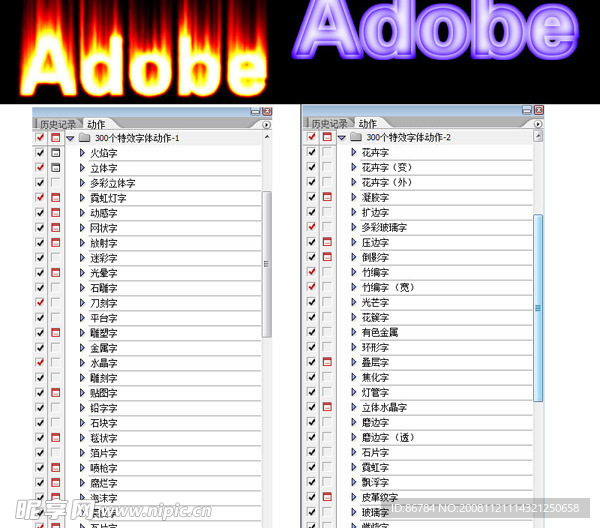
Task: Toggle dialog icon for 放射字 action
Action: click(55, 243)
